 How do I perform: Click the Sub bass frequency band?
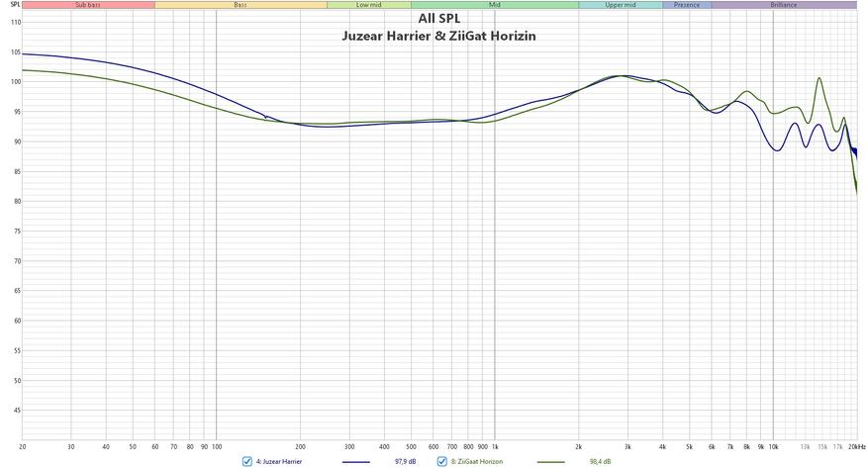pos(88,5)
